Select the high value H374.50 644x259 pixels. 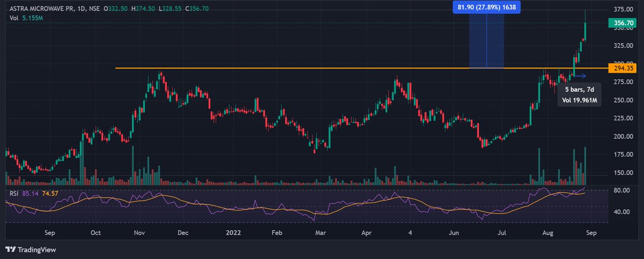coord(143,9)
